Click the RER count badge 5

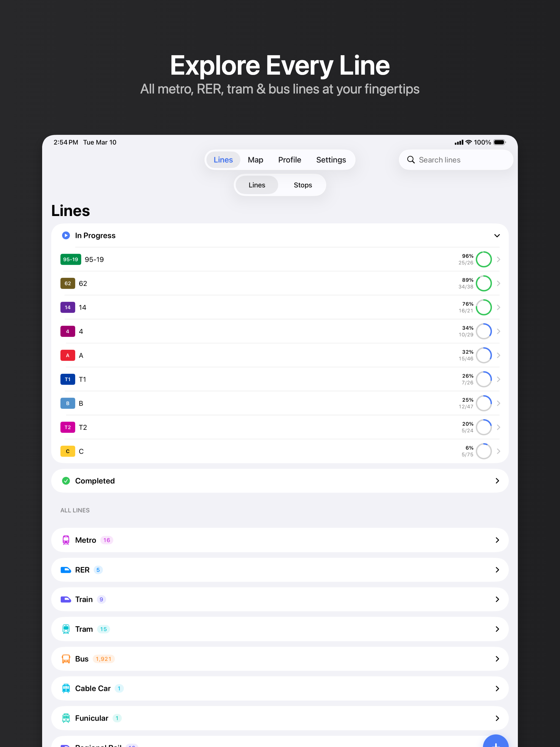coord(98,570)
